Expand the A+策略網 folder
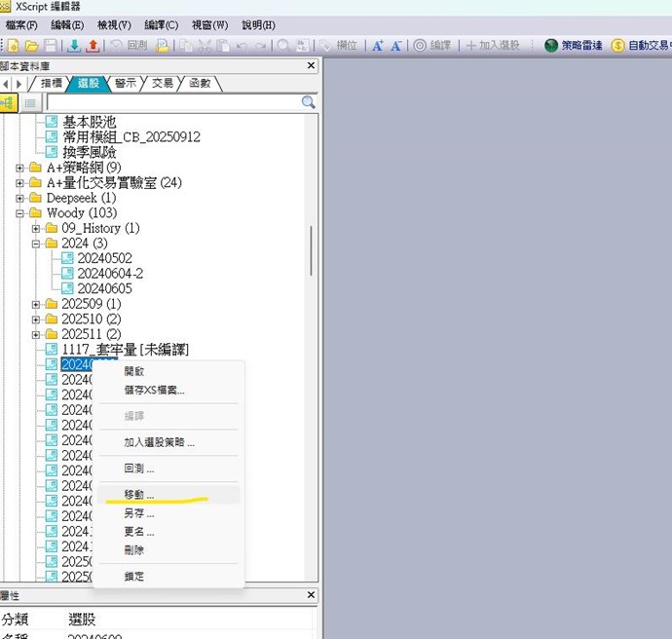Image resolution: width=672 pixels, height=639 pixels. [20, 168]
